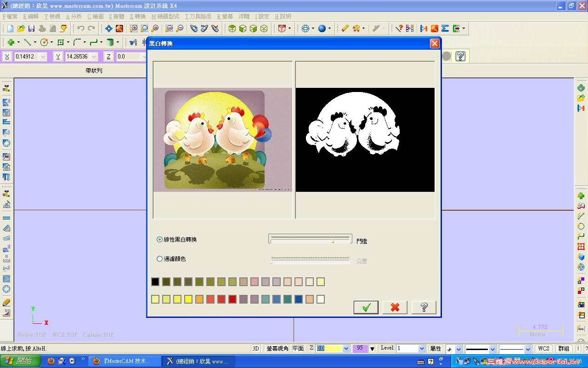
Task: Open the Level dropdown in status bar
Action: 422,349
